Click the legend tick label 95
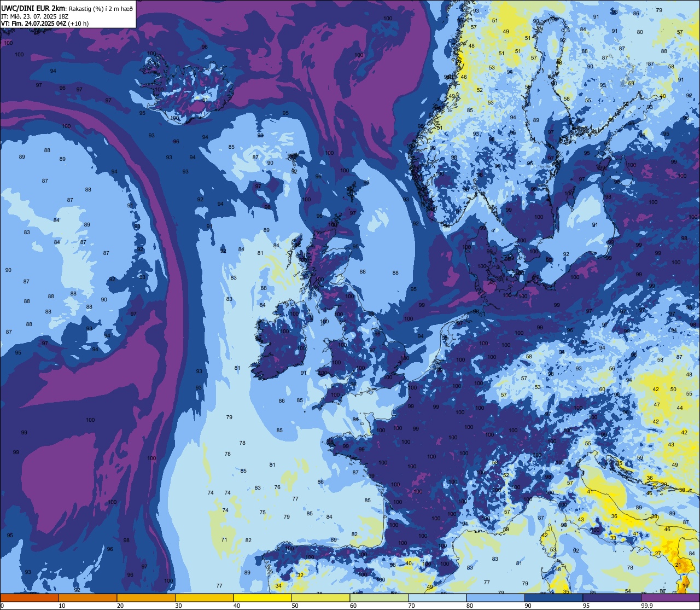Screen dimensions: 700x610 586,606
